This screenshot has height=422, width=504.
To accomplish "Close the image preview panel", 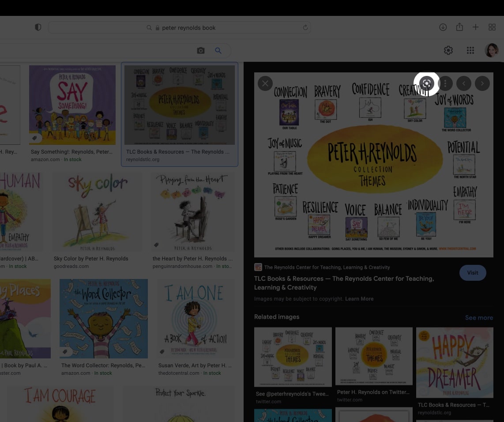I will (x=265, y=83).
